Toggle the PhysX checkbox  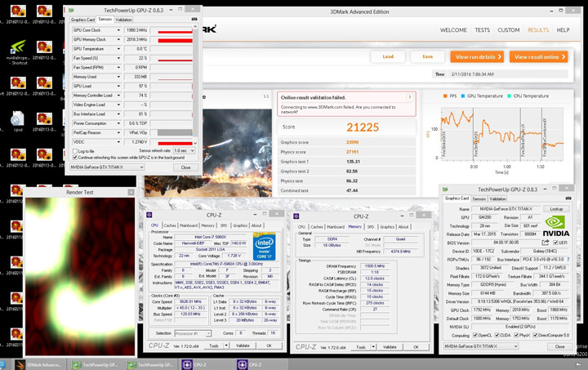tap(516, 335)
